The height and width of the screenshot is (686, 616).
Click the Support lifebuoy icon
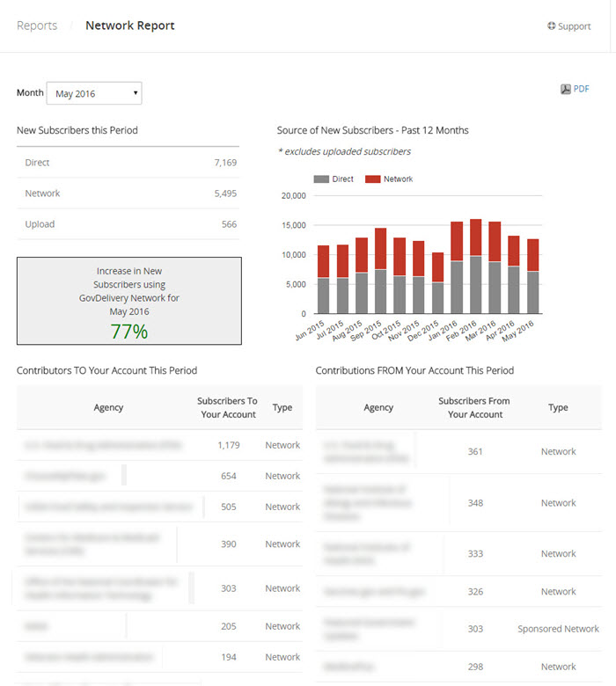point(551,26)
